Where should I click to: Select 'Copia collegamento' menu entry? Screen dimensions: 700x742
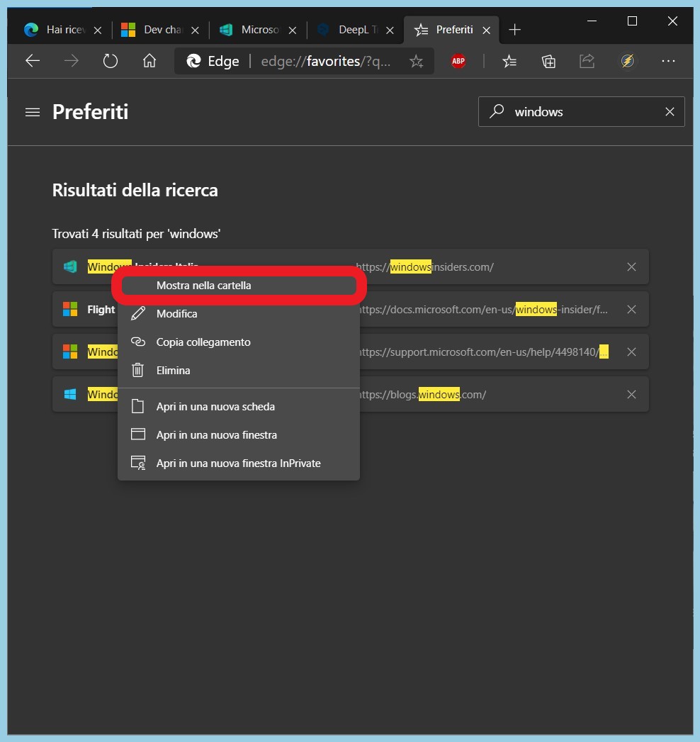(239, 342)
